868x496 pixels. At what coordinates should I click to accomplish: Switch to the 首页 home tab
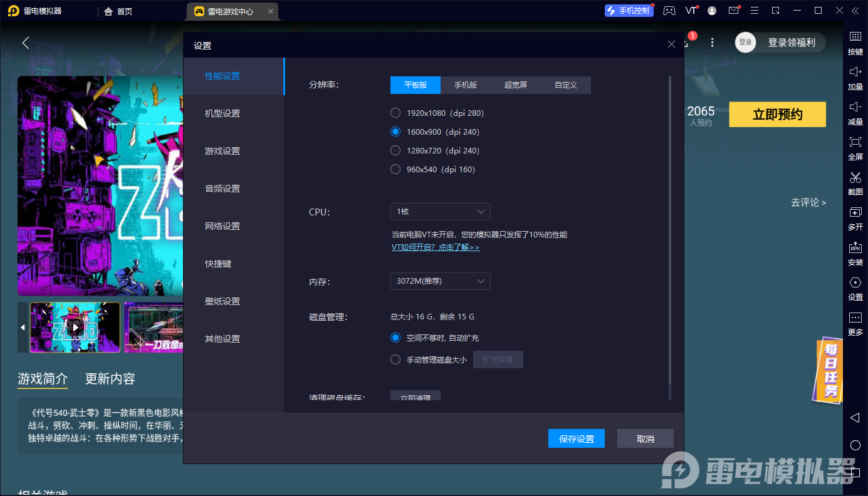(118, 11)
